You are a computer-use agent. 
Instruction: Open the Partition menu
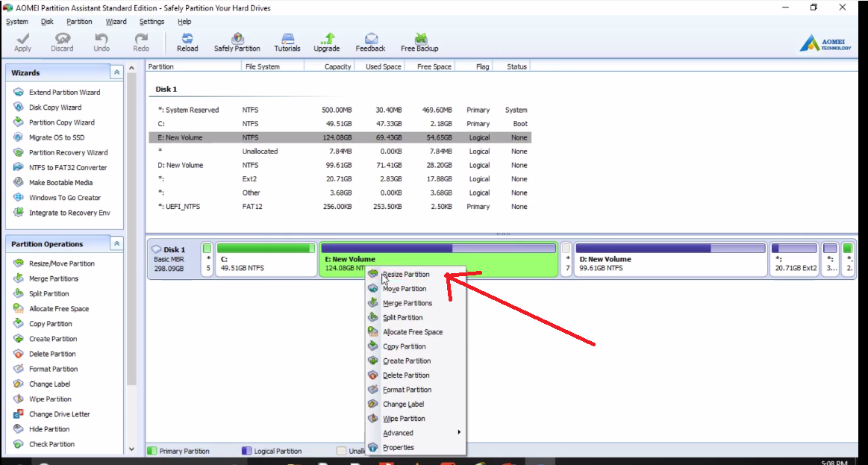(79, 22)
